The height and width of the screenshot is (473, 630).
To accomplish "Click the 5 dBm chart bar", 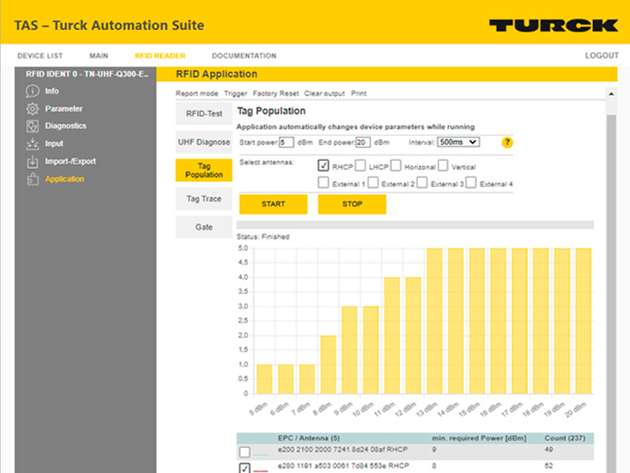I will [264, 379].
